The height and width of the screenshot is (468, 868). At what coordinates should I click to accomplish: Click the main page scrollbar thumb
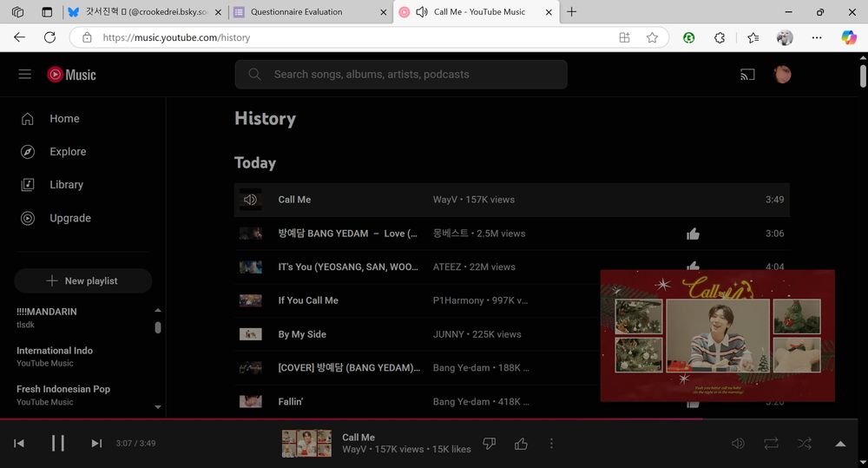(863, 76)
